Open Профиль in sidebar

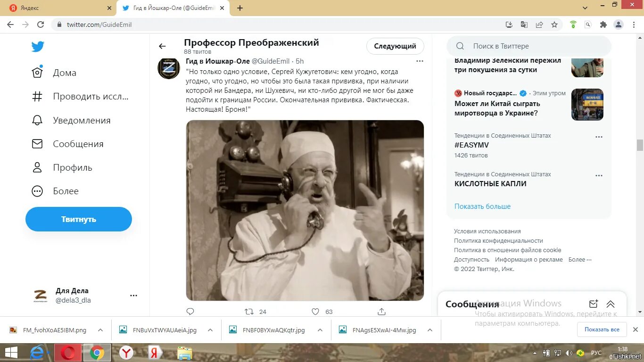(x=62, y=167)
